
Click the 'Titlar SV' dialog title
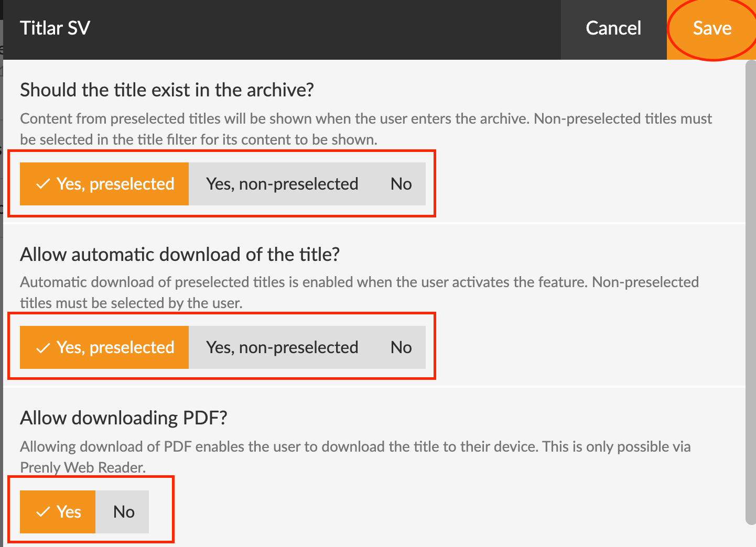[x=55, y=28]
